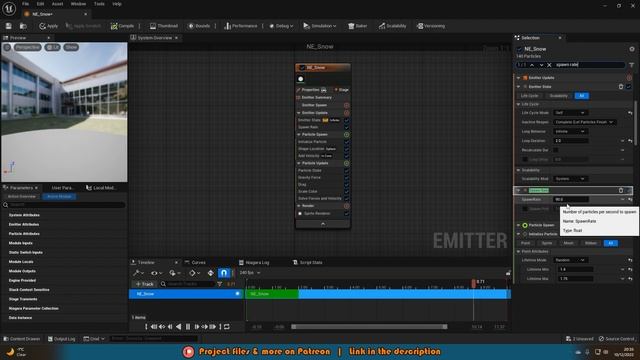Open the Loop Behavior dropdown
This screenshot has height=360, width=640.
[x=570, y=131]
